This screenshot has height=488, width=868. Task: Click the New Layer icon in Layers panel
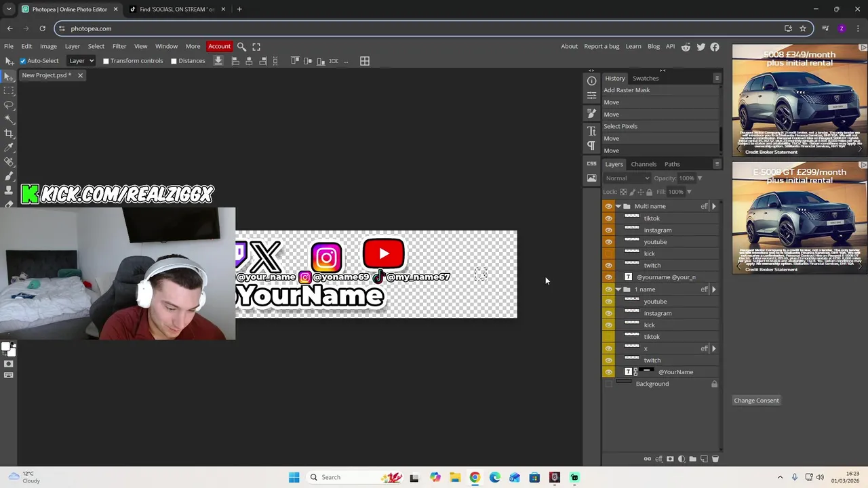704,459
